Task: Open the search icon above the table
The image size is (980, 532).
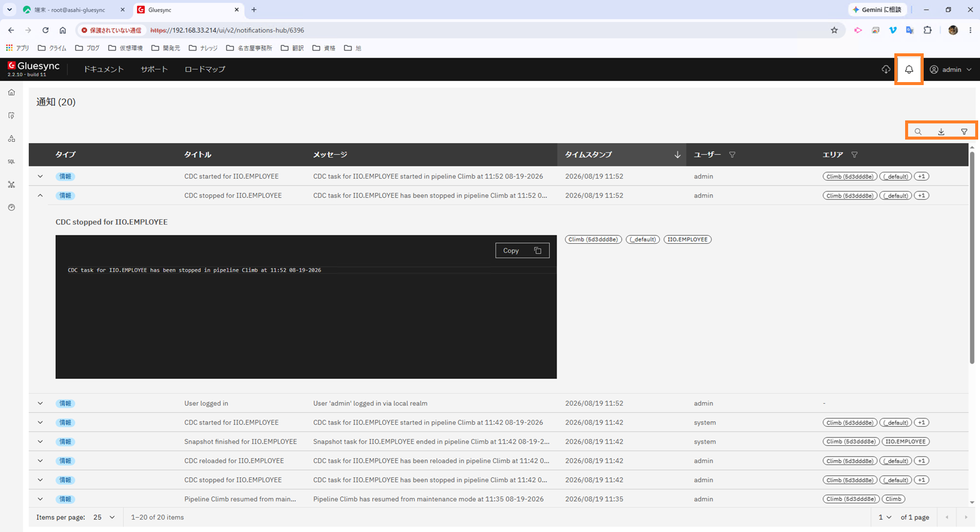Action: [918, 132]
